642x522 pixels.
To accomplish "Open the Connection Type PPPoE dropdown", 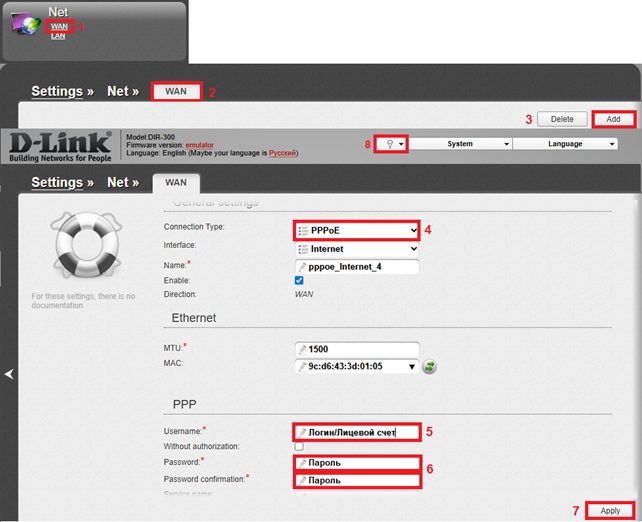I will point(357,230).
